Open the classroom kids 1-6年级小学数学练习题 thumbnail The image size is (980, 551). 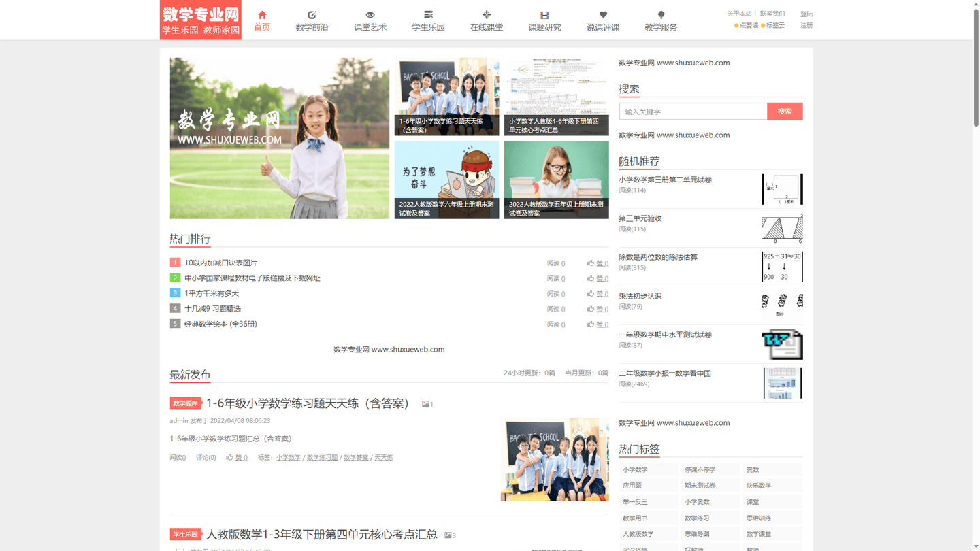[x=446, y=97]
